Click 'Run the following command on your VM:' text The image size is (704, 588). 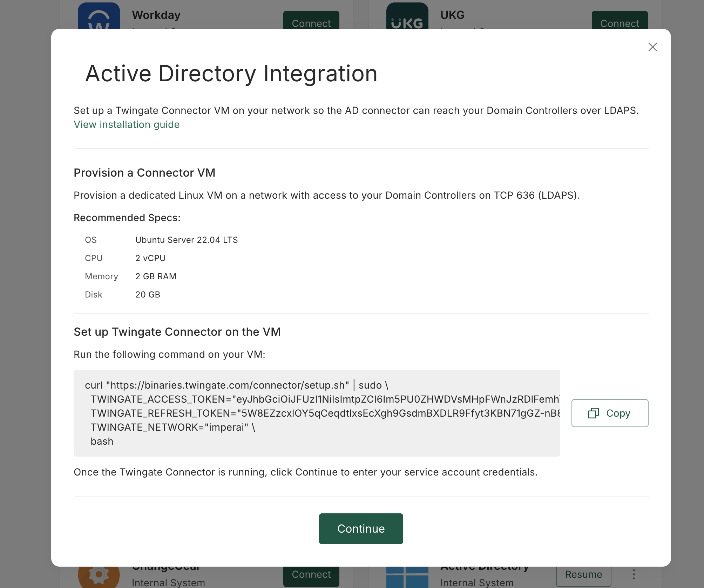coord(169,354)
